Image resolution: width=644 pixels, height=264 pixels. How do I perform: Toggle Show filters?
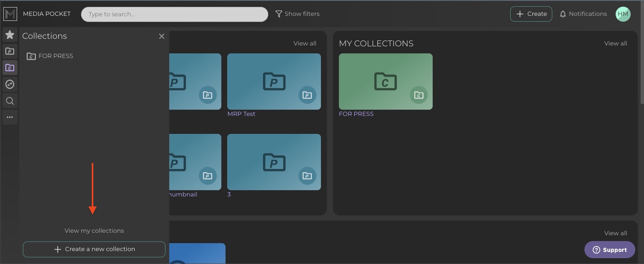(x=298, y=14)
